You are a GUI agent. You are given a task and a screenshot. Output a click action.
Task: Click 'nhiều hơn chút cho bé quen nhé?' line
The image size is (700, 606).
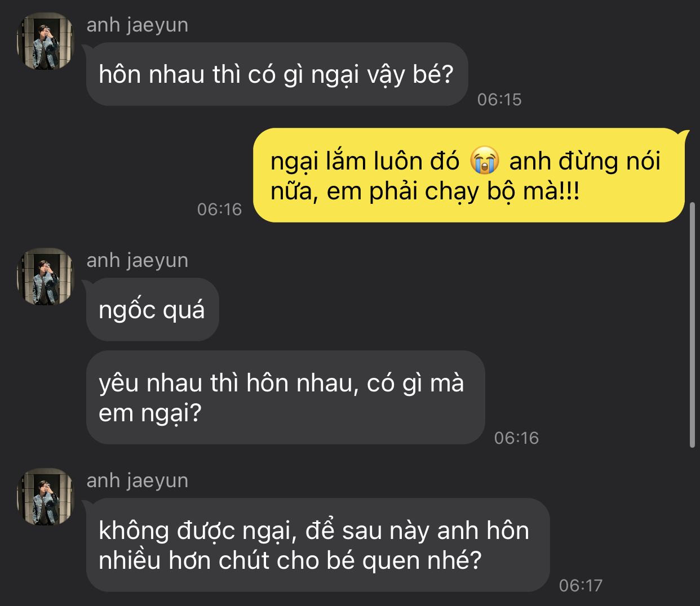pos(290,560)
